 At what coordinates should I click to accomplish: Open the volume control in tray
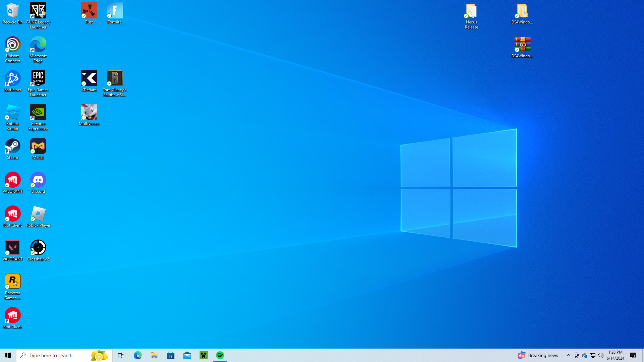[x=601, y=355]
